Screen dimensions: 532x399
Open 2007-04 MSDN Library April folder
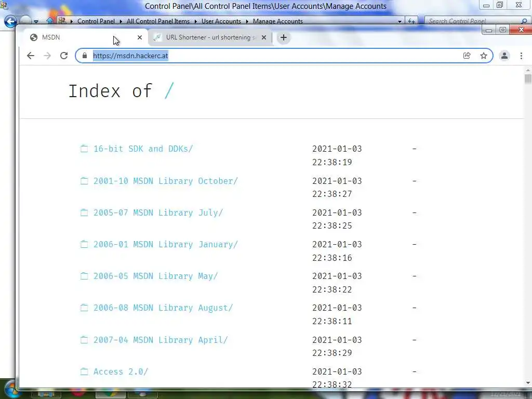point(161,340)
